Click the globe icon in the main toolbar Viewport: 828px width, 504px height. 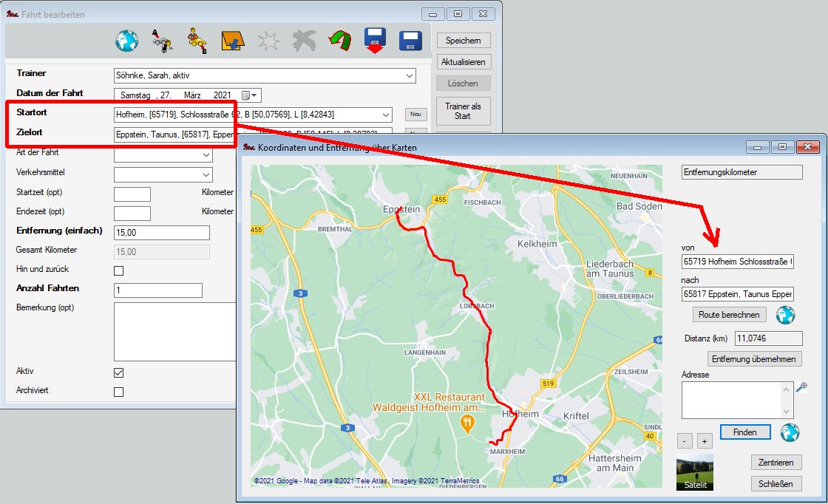pos(126,41)
